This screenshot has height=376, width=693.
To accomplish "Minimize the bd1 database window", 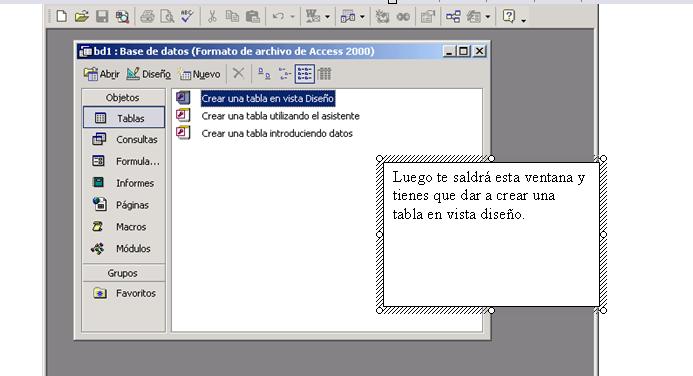I will (449, 51).
